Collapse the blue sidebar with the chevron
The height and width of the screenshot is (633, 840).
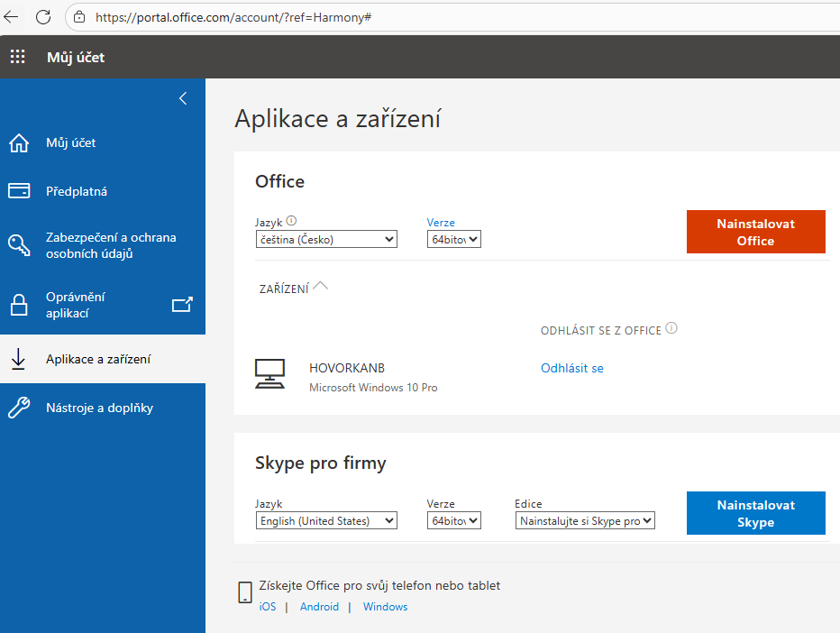[x=183, y=98]
